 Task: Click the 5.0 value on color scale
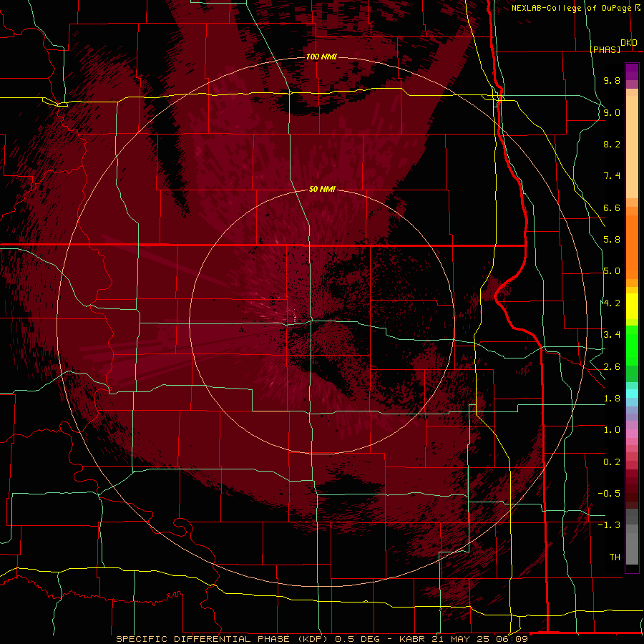[x=612, y=271]
